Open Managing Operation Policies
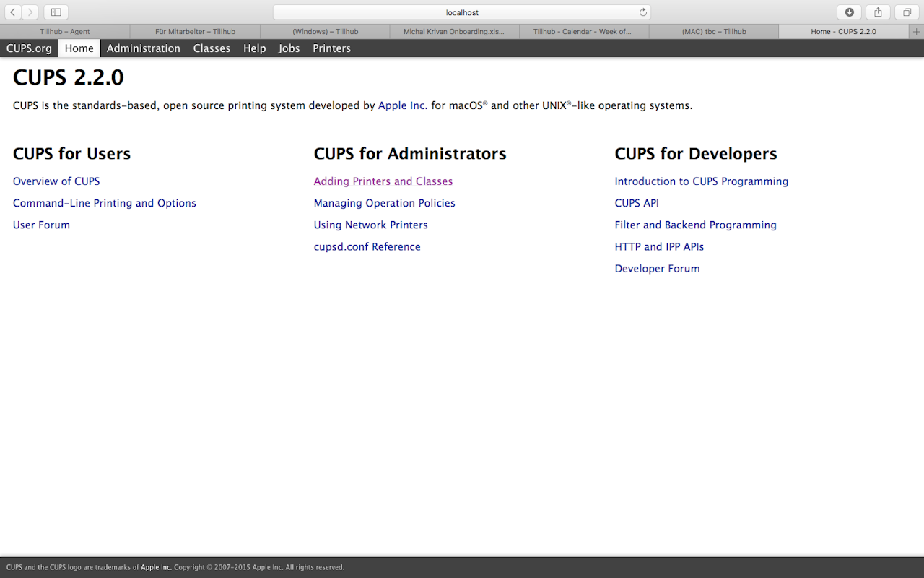 pyautogui.click(x=385, y=203)
